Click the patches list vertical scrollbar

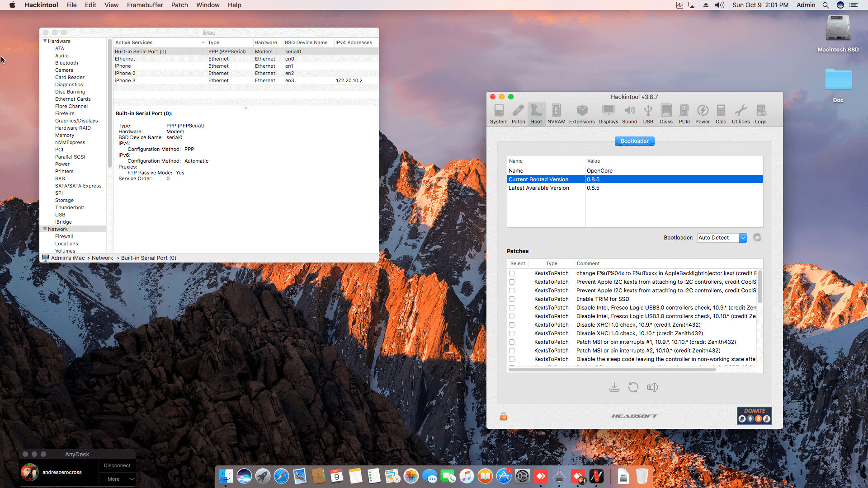[x=759, y=287]
